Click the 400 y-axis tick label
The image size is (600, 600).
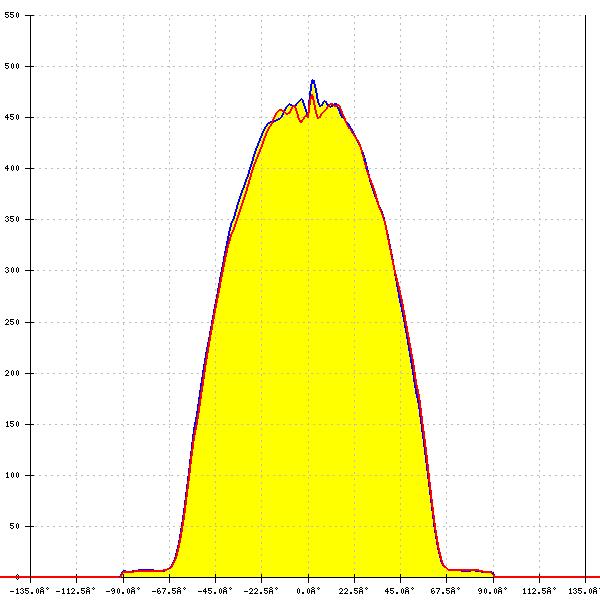pyautogui.click(x=12, y=168)
